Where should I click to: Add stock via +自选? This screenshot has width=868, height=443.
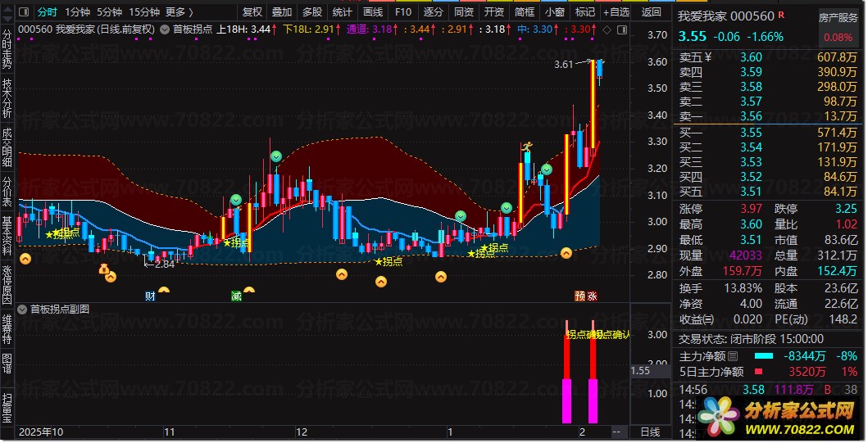pyautogui.click(x=616, y=11)
